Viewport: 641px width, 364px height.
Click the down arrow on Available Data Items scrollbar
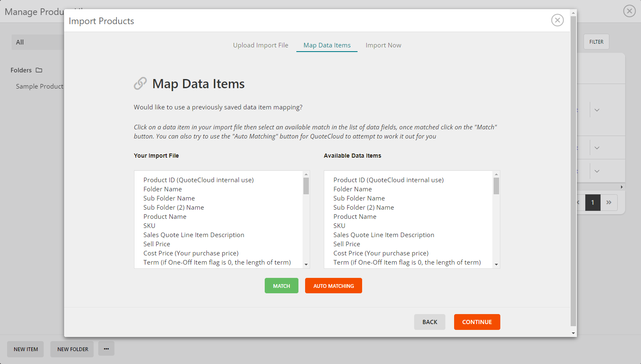pos(496,264)
